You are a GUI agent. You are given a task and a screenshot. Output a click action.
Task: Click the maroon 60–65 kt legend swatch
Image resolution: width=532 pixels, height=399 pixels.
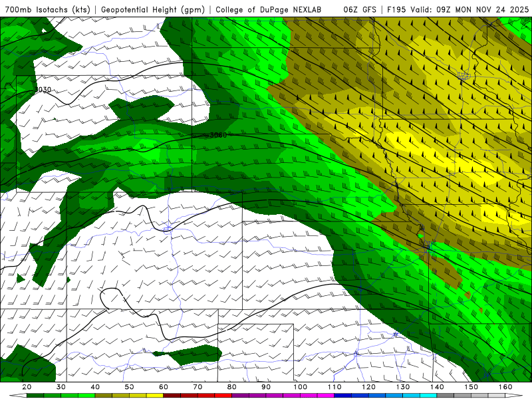click(x=172, y=396)
